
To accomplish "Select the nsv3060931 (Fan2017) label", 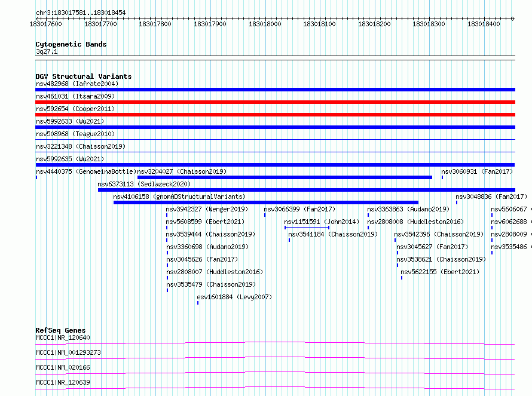I will pyautogui.click(x=477, y=171).
